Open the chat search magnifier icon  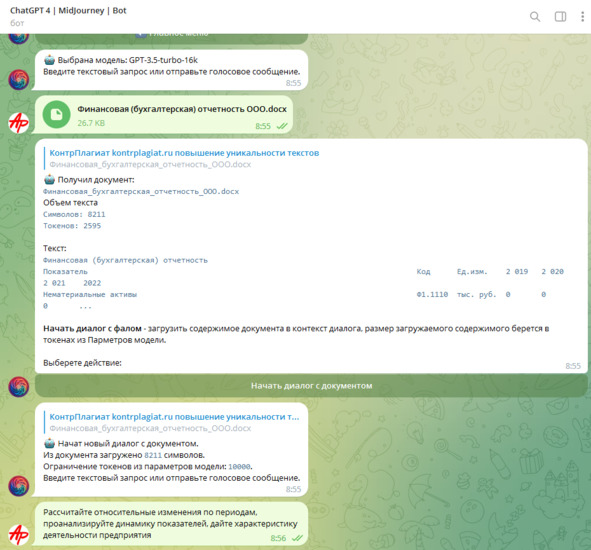[535, 17]
